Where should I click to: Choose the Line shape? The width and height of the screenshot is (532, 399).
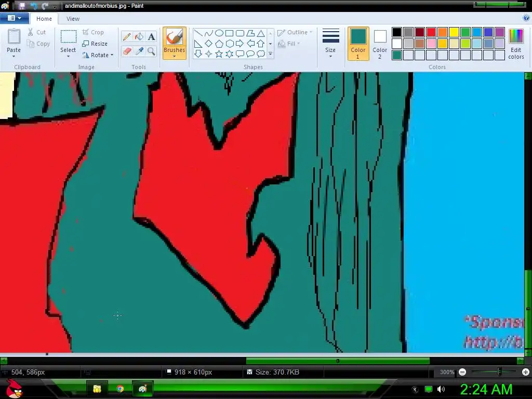[198, 33]
